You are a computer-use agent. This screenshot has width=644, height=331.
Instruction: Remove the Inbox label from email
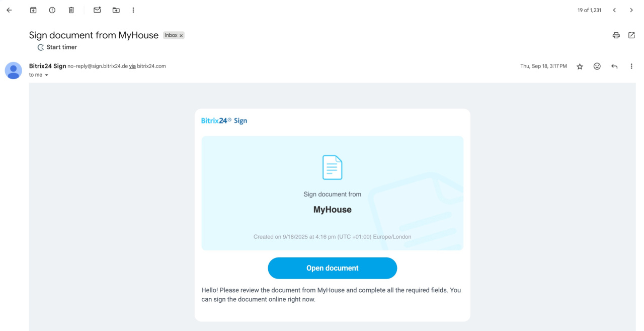point(181,36)
